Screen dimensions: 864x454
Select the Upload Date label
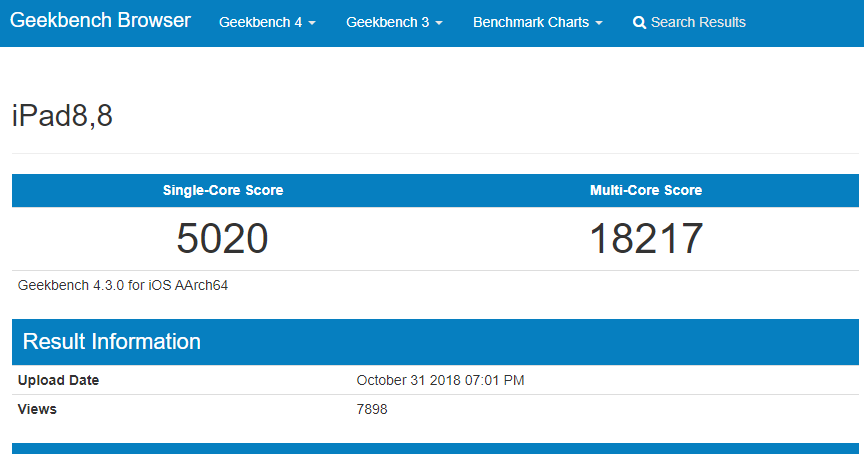coord(58,380)
